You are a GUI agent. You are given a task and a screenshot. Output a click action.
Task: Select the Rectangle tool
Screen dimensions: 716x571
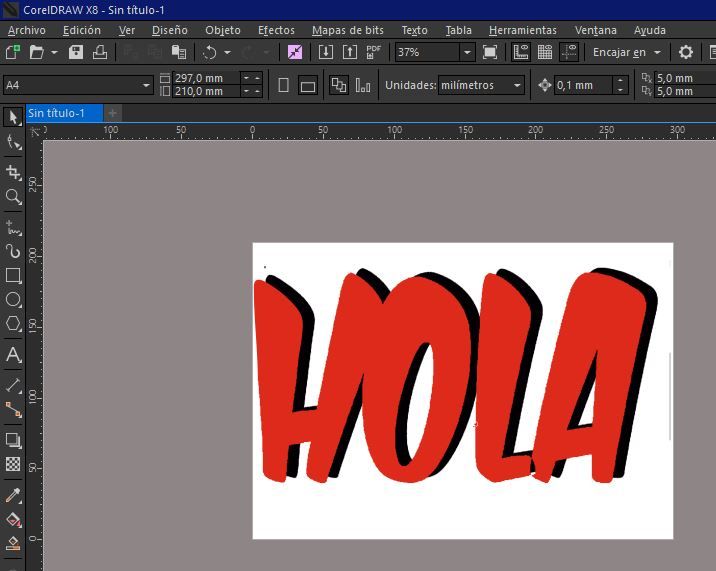[x=13, y=275]
